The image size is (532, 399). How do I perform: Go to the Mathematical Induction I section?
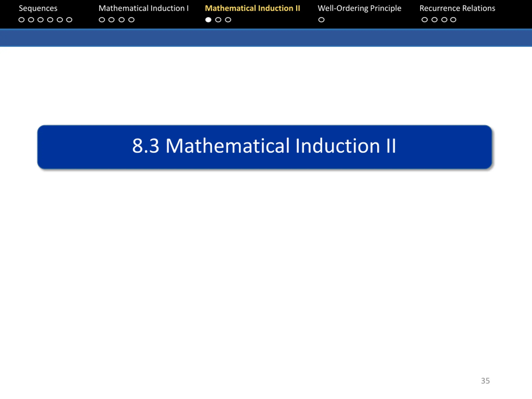click(144, 9)
